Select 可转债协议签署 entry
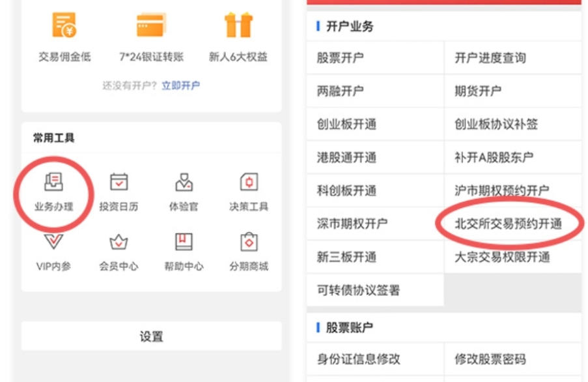588x382 pixels. [358, 290]
